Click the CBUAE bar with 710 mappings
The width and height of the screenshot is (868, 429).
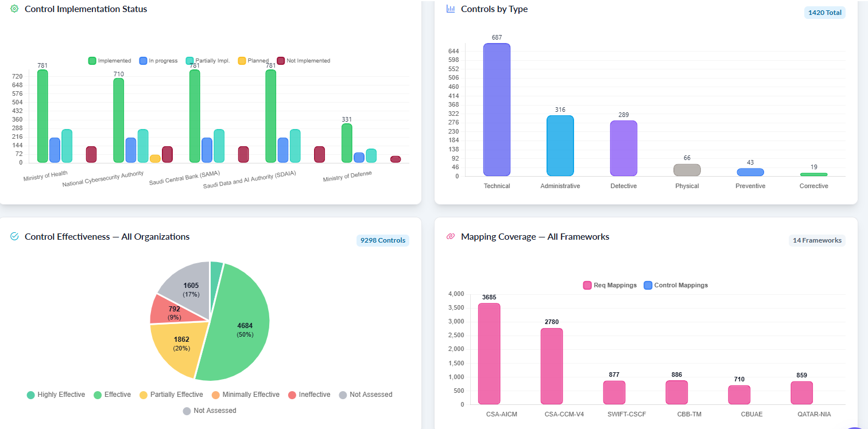[x=739, y=395]
